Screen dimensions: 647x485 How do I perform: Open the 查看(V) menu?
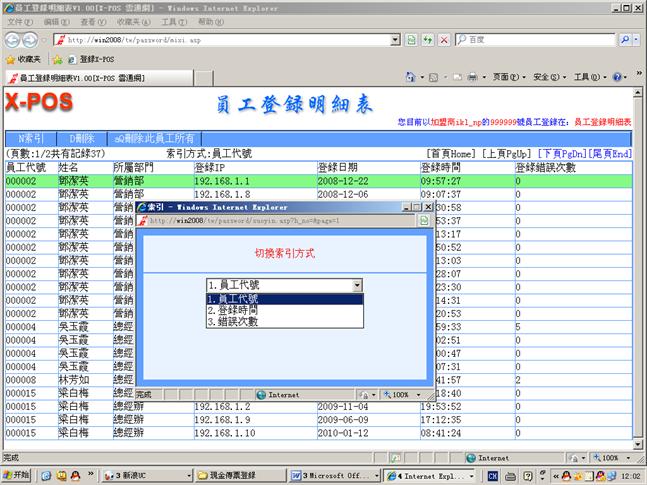[x=93, y=21]
